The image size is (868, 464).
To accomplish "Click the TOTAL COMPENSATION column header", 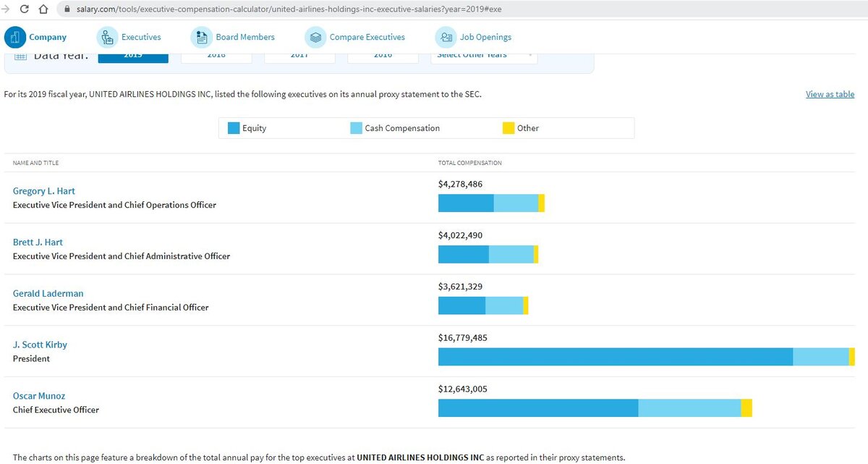I will pyautogui.click(x=470, y=163).
